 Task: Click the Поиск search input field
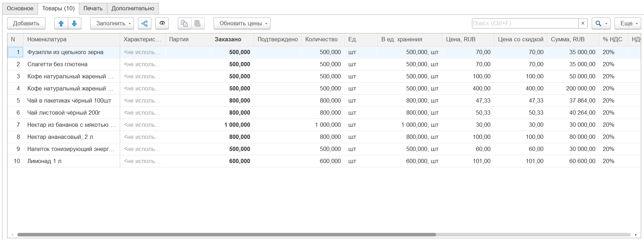point(525,24)
